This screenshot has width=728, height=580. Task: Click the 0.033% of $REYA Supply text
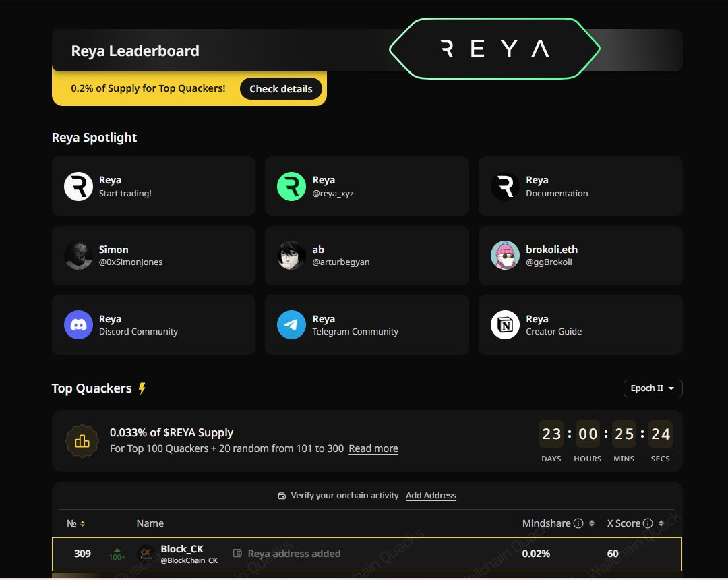click(171, 433)
